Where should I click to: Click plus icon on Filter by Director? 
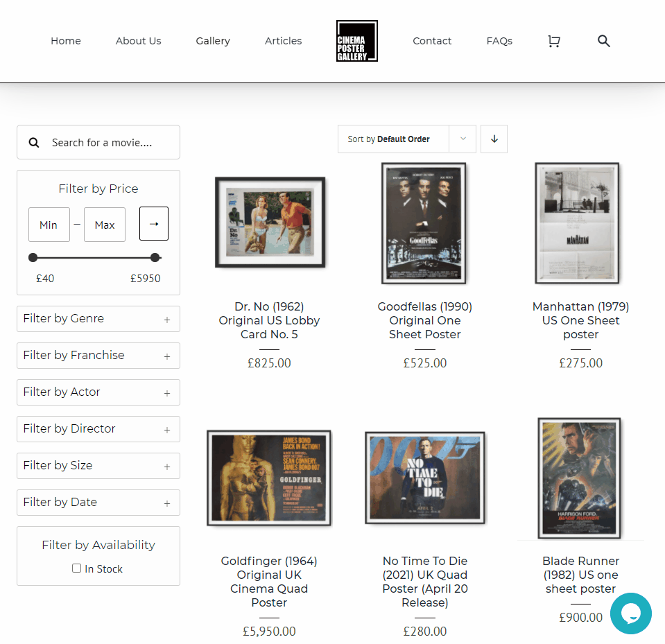pyautogui.click(x=167, y=430)
